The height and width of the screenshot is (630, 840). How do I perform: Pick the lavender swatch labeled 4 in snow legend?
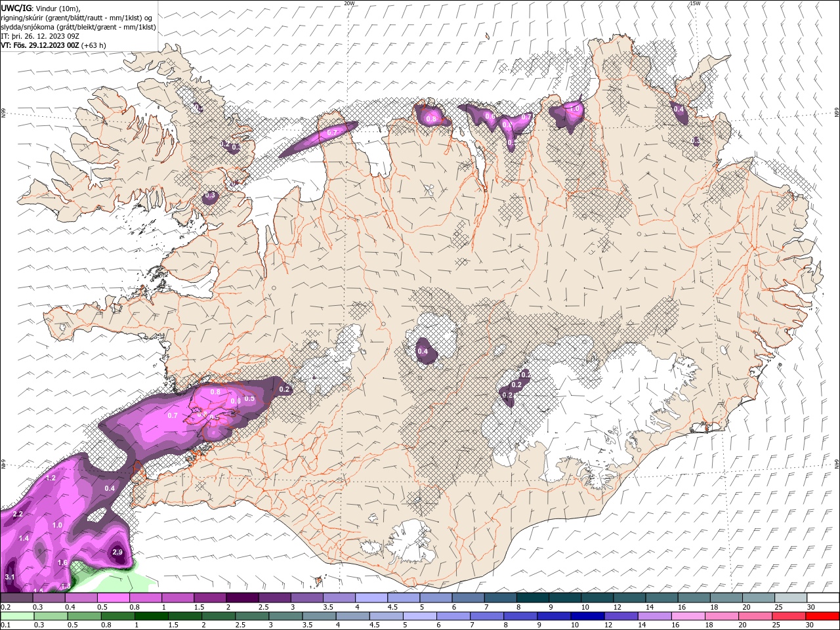pos(371,598)
